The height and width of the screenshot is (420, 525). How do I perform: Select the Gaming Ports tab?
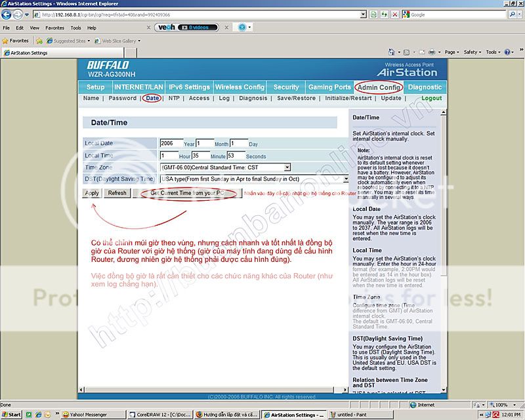click(329, 87)
